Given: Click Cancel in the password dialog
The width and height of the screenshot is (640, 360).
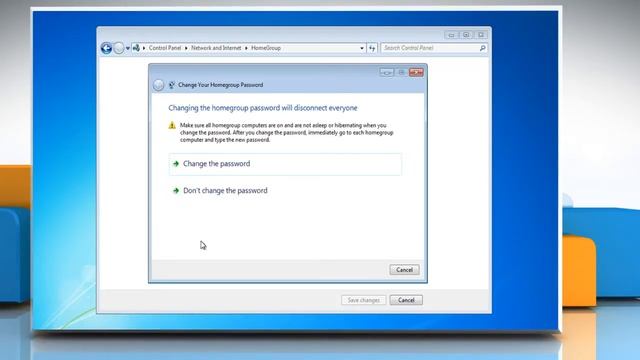Looking at the screenshot, I should click(x=404, y=270).
